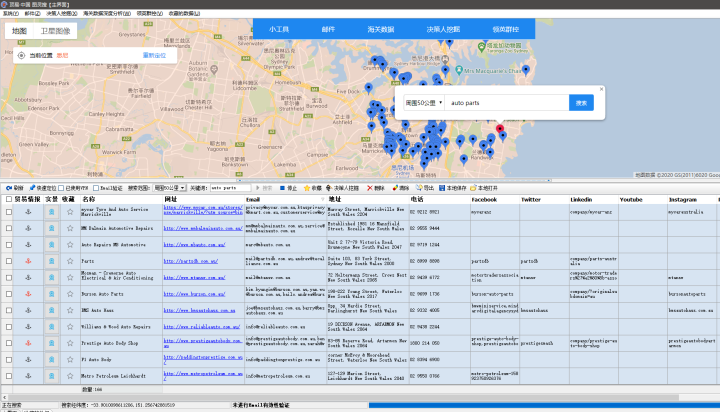Click the blue 搜索 button in the map popup
The width and height of the screenshot is (720, 412).
coord(581,103)
